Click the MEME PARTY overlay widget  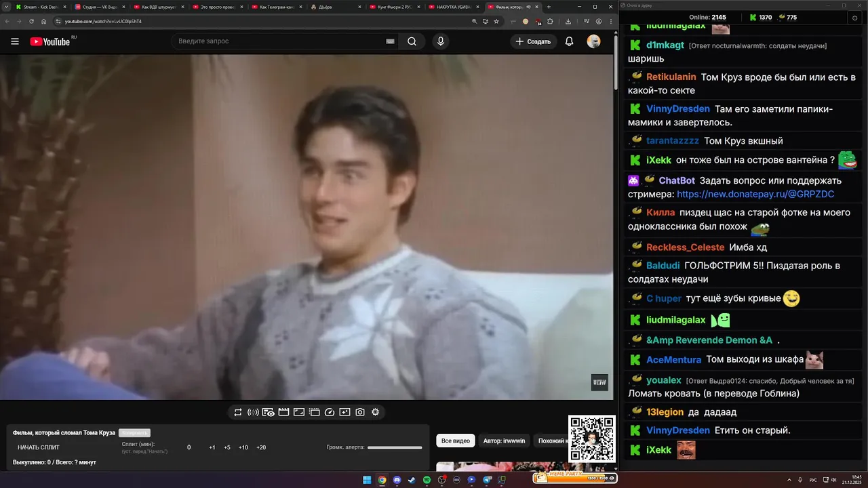[575, 477]
